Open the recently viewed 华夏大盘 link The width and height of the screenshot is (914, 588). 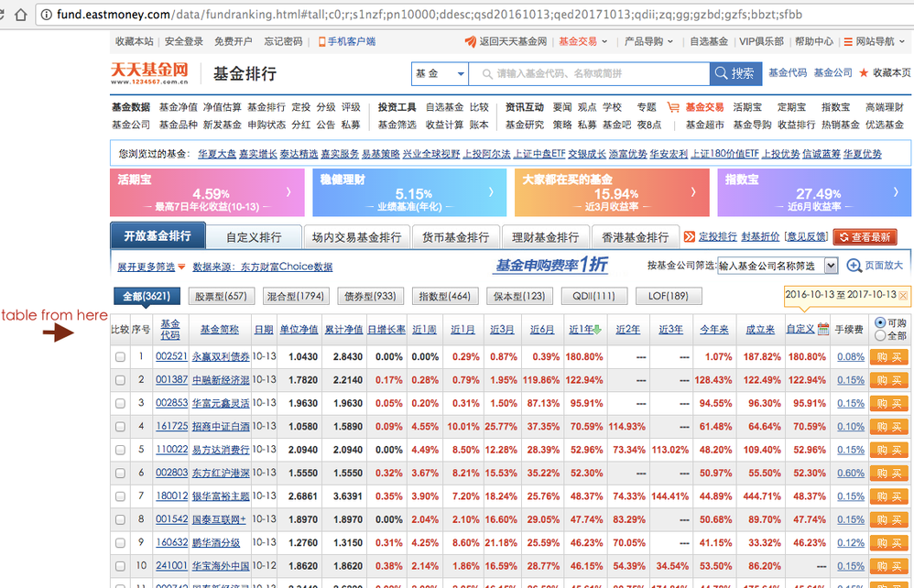[x=217, y=154]
